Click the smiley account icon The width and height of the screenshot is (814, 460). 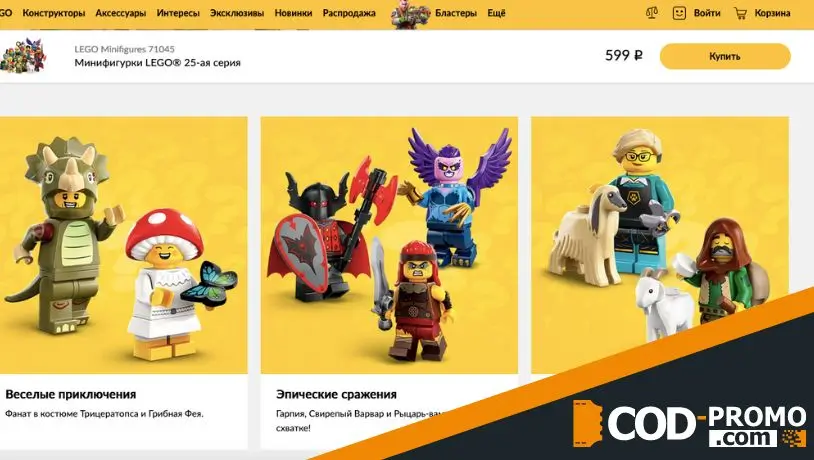click(x=679, y=13)
